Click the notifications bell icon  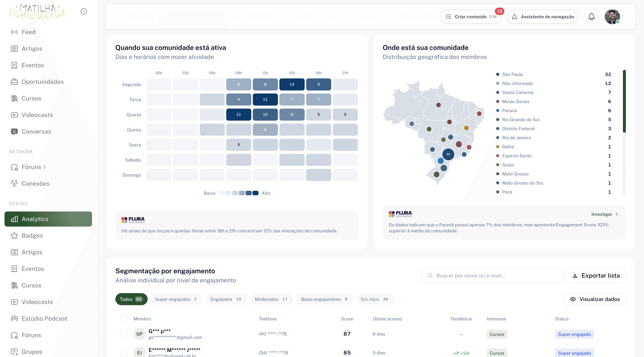(x=591, y=17)
